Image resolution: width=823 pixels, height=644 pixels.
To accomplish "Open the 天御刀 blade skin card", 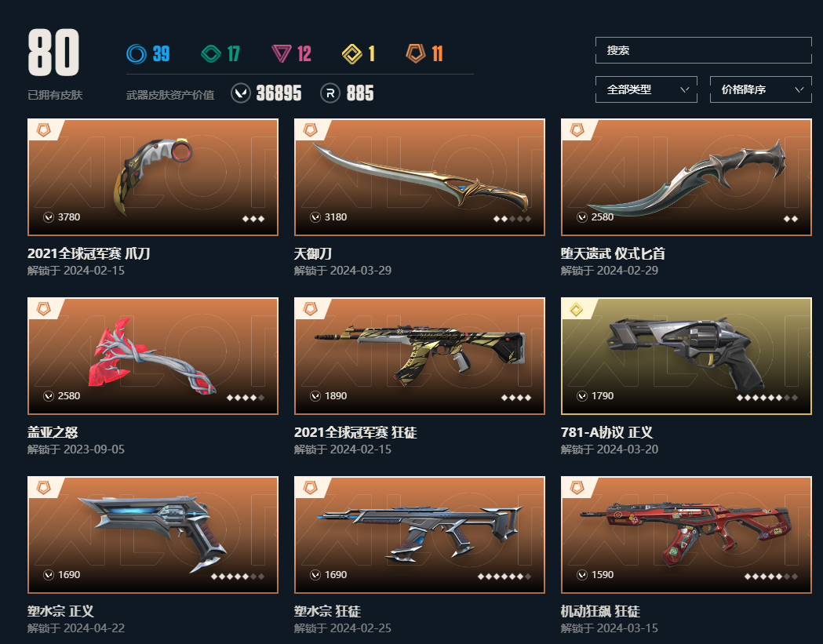I will 420,176.
